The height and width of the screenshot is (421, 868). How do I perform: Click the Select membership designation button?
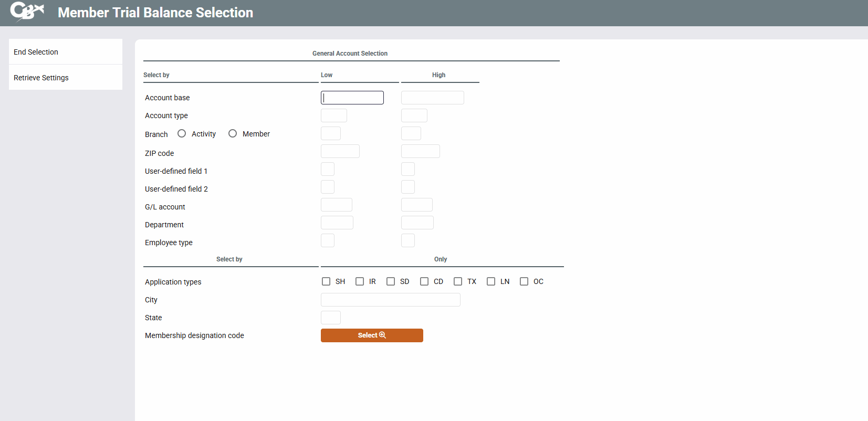click(372, 335)
